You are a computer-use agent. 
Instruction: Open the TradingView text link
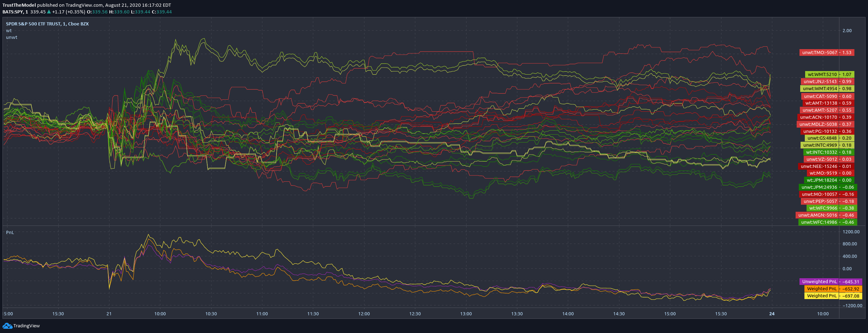click(x=26, y=326)
